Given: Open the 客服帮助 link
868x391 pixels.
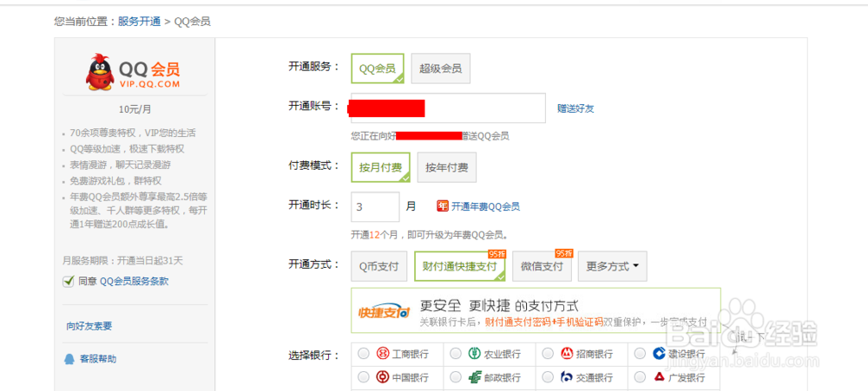Looking at the screenshot, I should click(x=98, y=359).
